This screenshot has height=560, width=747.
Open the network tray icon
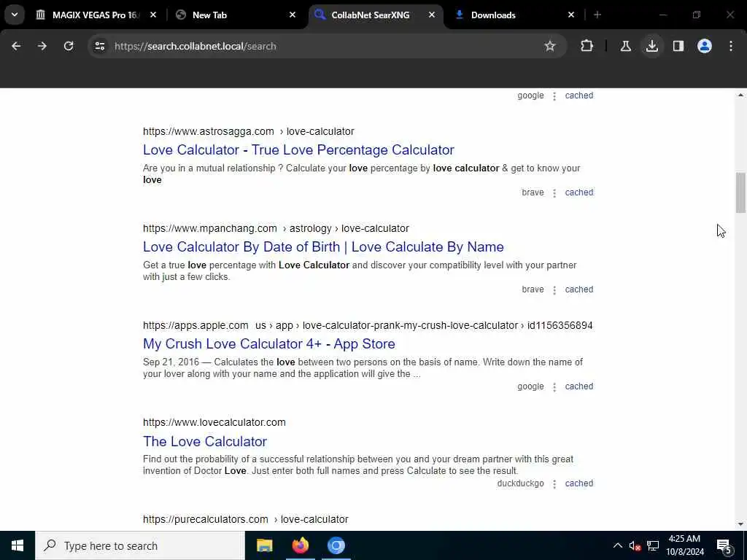pyautogui.click(x=653, y=545)
